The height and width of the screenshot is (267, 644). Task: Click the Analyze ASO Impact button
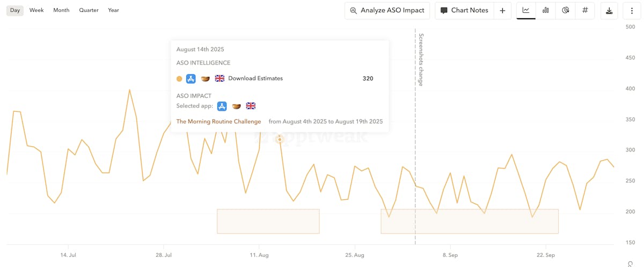387,11
